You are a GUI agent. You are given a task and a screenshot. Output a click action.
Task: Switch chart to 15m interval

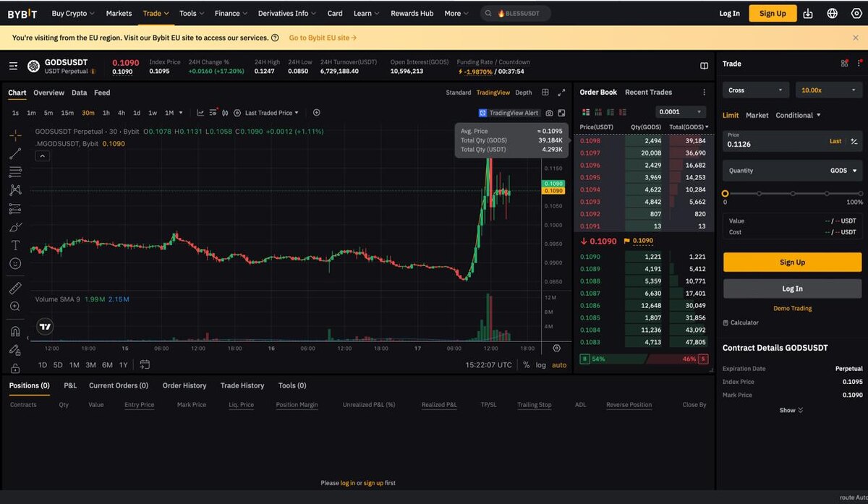pos(67,113)
